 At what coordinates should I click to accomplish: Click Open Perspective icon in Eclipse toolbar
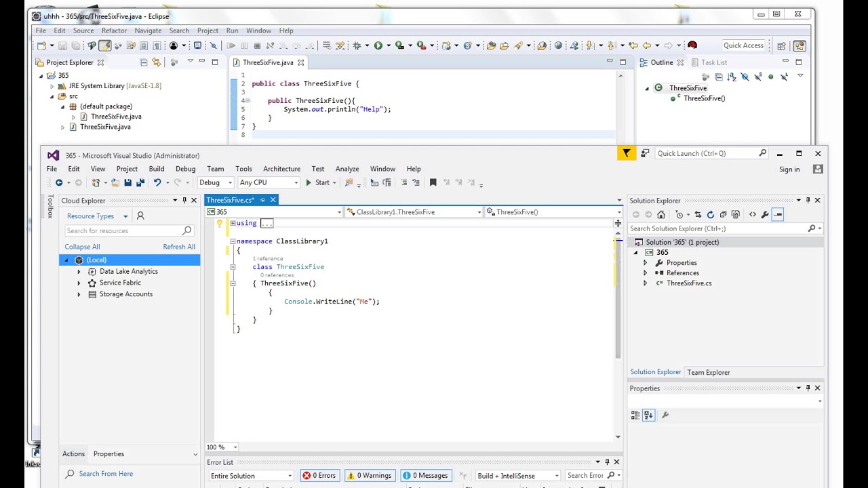coord(782,45)
